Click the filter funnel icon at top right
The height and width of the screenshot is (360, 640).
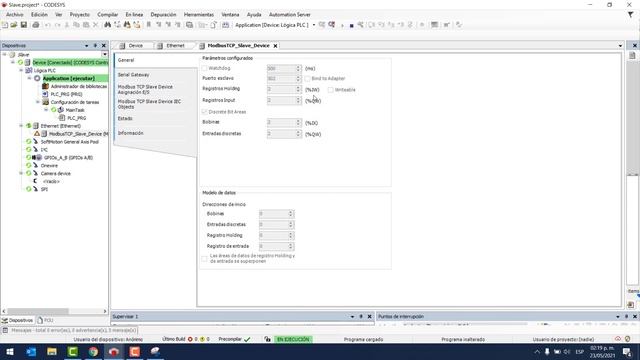click(x=630, y=15)
